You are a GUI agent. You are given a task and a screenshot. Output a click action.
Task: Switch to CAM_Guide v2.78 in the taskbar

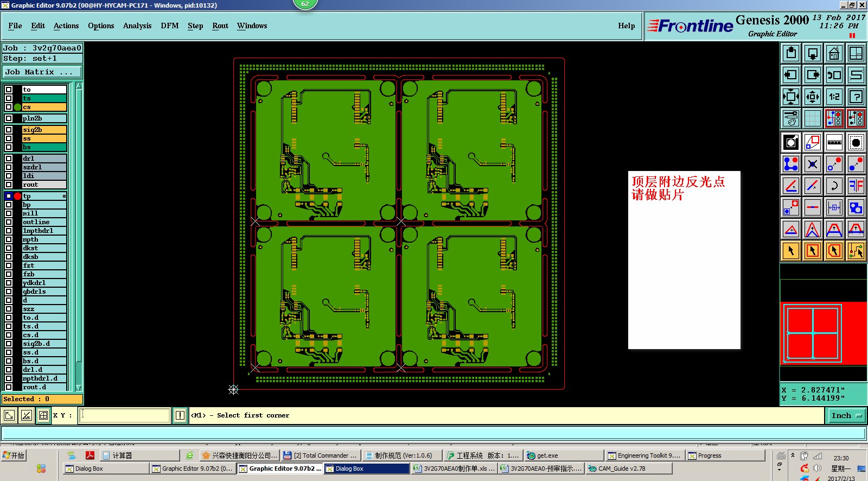628,469
